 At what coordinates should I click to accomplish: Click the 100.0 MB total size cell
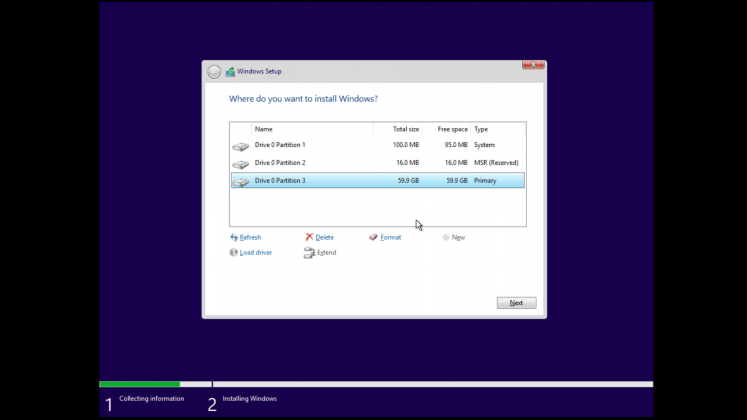(x=406, y=145)
